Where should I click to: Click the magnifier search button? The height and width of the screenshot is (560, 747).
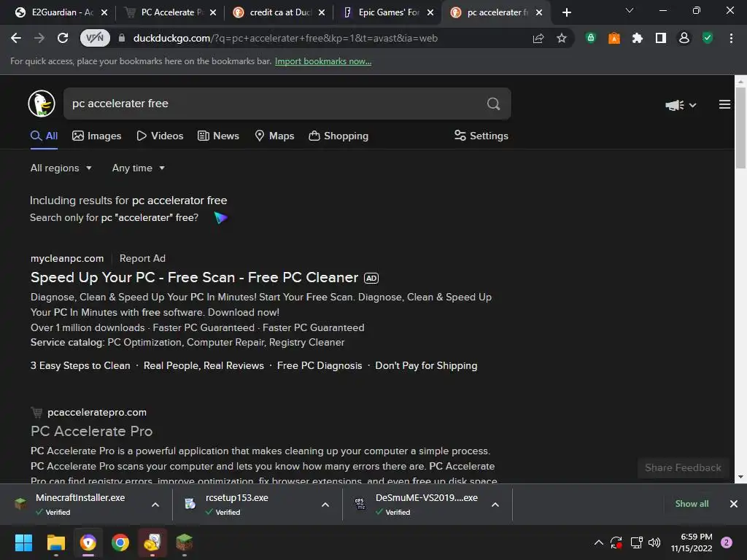pos(494,104)
